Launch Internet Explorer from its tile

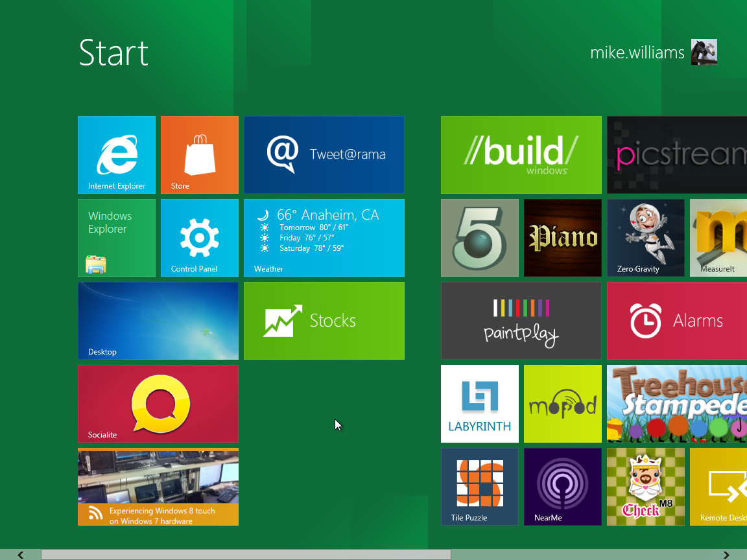[117, 155]
